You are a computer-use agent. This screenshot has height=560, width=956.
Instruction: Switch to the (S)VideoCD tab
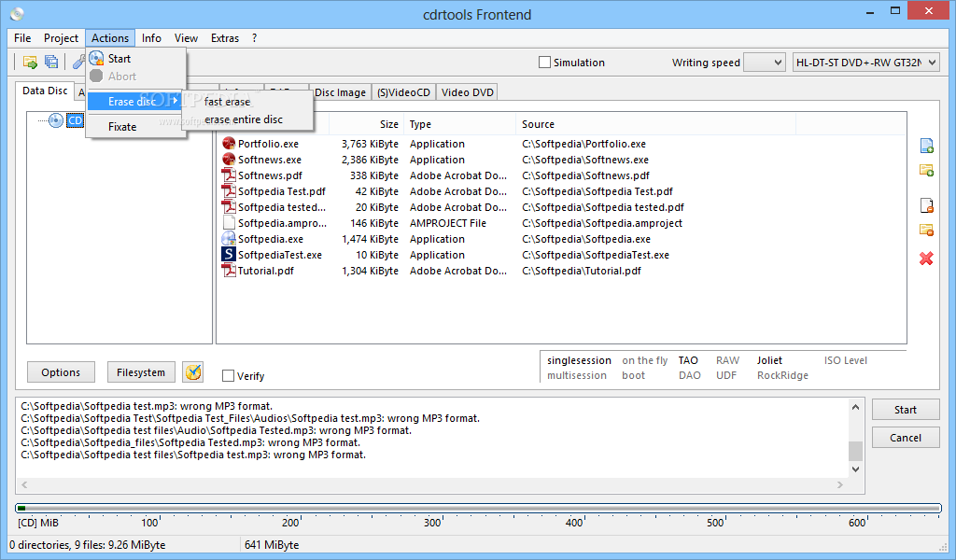(x=403, y=92)
